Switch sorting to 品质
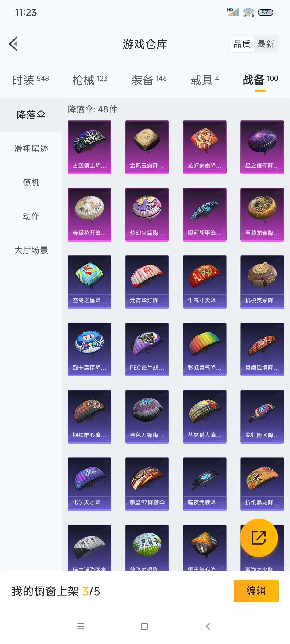The image size is (290, 644). (242, 44)
